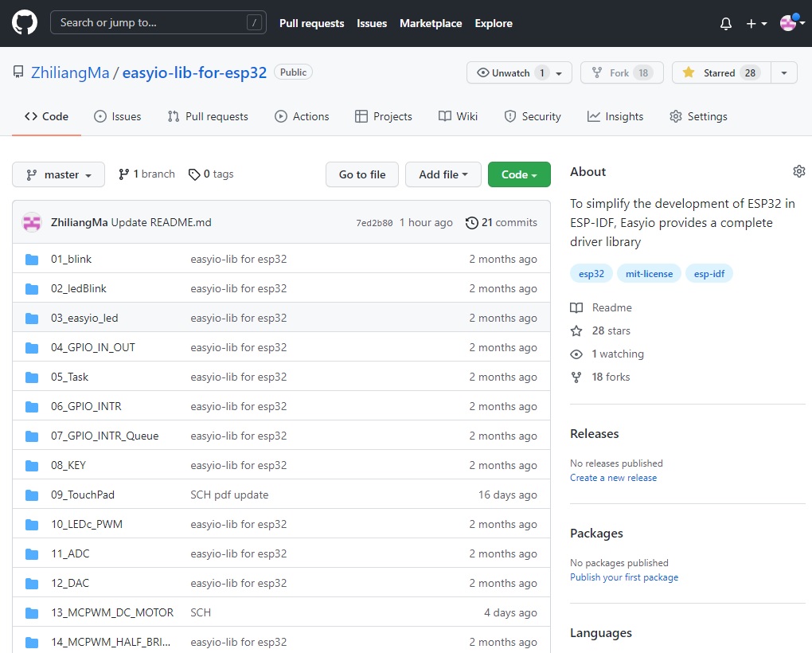Open the Unwatch dropdown
The width and height of the screenshot is (812, 653).
pyautogui.click(x=519, y=72)
